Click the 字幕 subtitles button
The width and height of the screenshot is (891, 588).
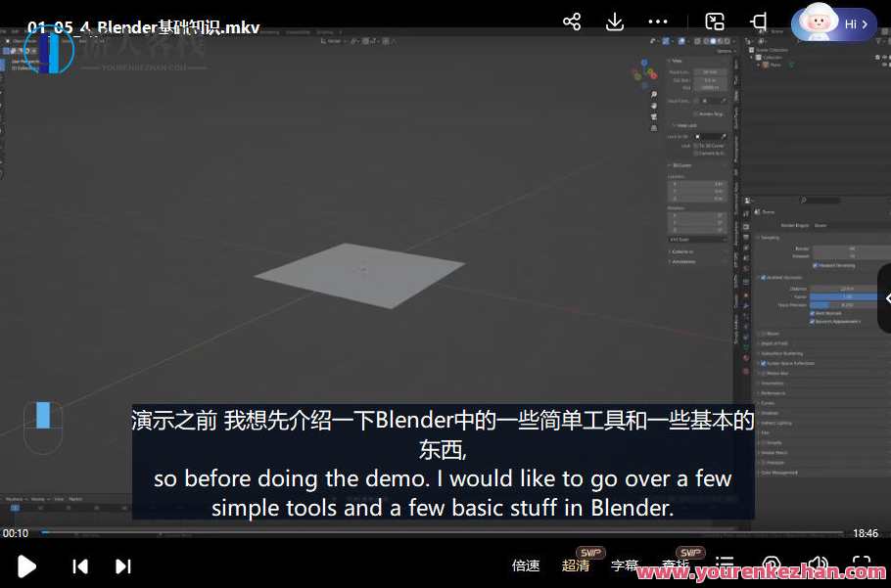tap(625, 565)
